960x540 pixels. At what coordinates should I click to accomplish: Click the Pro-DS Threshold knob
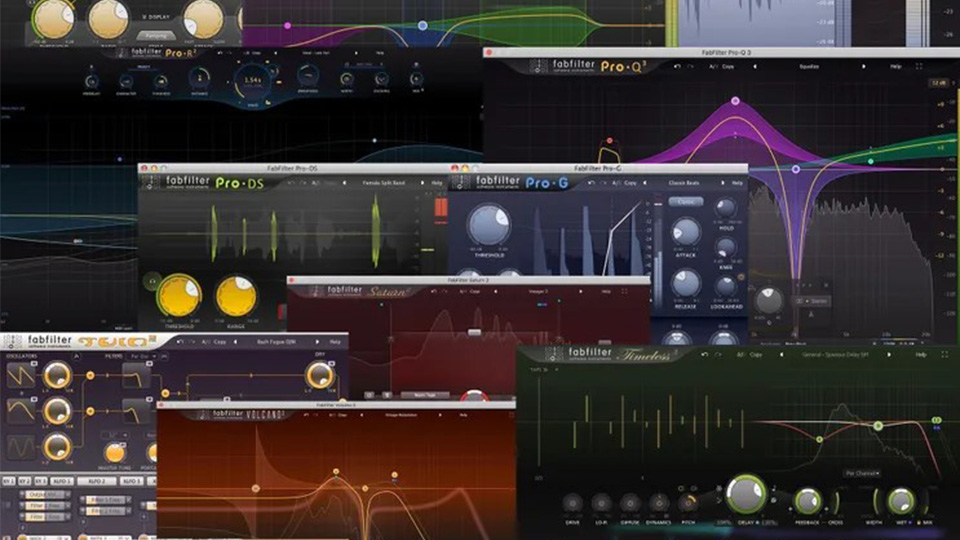click(x=179, y=297)
